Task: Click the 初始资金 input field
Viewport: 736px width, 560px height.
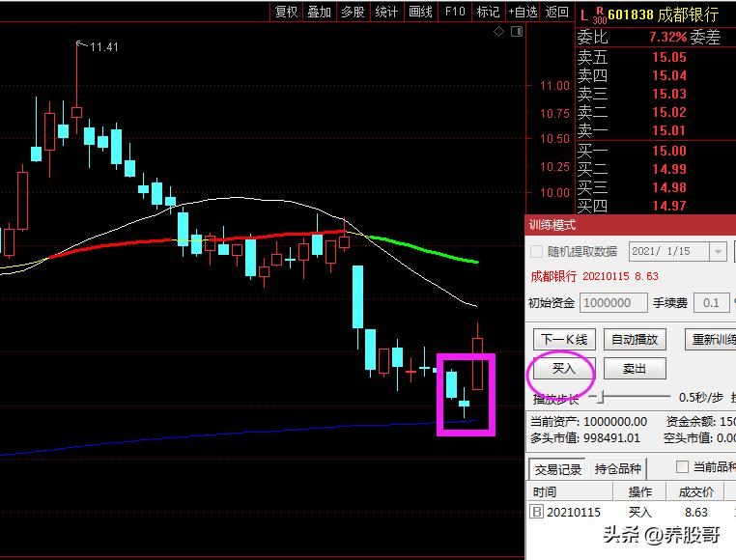Action: (613, 303)
